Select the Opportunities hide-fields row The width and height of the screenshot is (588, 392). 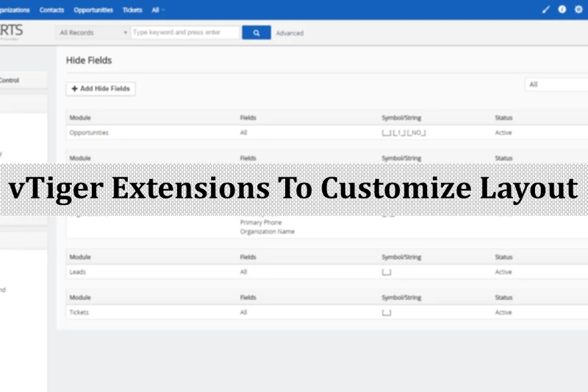pyautogui.click(x=89, y=132)
